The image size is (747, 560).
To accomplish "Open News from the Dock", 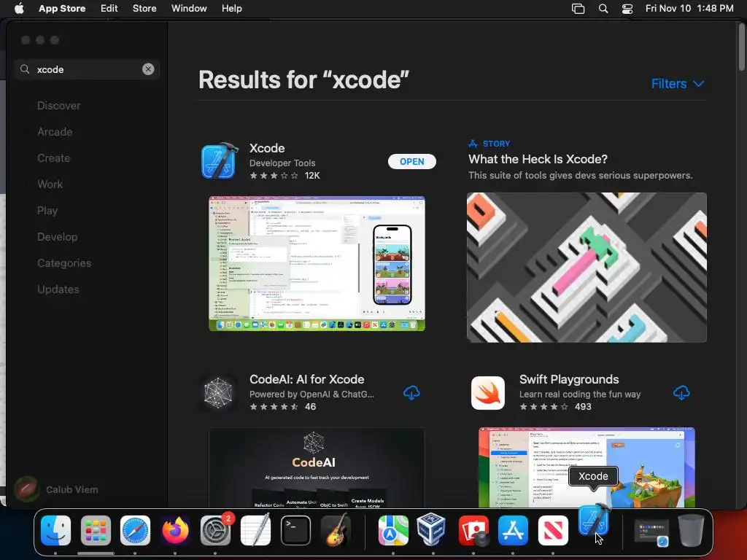I will point(553,530).
